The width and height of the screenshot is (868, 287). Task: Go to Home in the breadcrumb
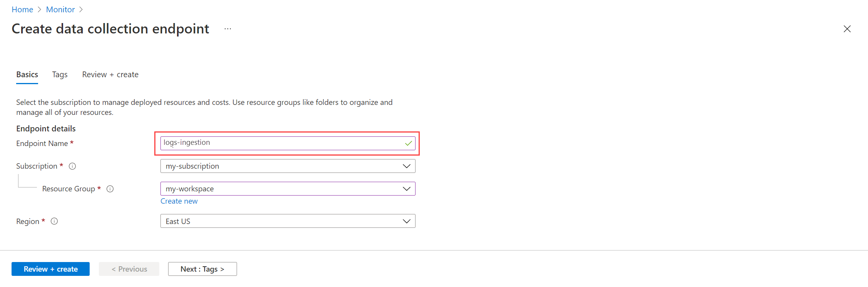[22, 10]
